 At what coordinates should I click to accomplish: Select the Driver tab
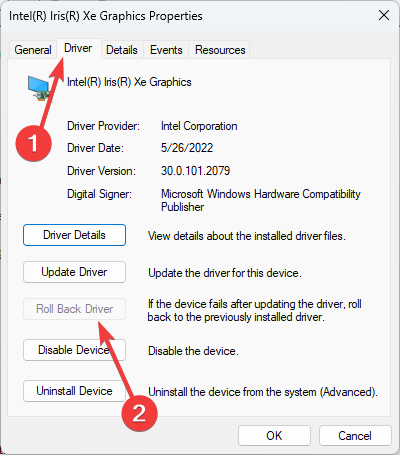(78, 48)
